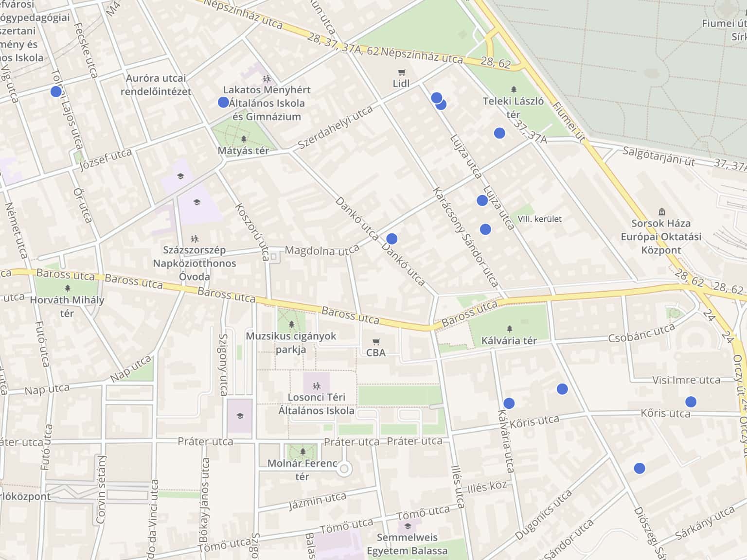The width and height of the screenshot is (747, 560).
Task: Click the Kálvária tér tree icon
Action: (x=509, y=329)
